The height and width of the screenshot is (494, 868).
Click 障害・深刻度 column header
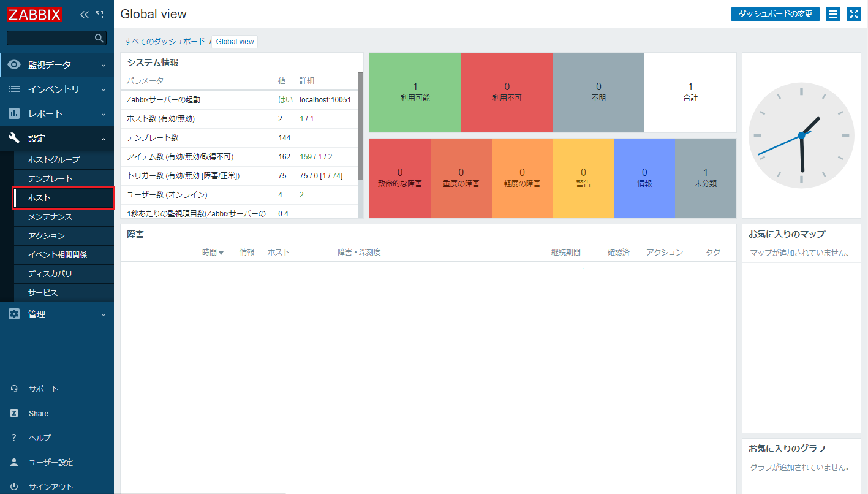[359, 253]
